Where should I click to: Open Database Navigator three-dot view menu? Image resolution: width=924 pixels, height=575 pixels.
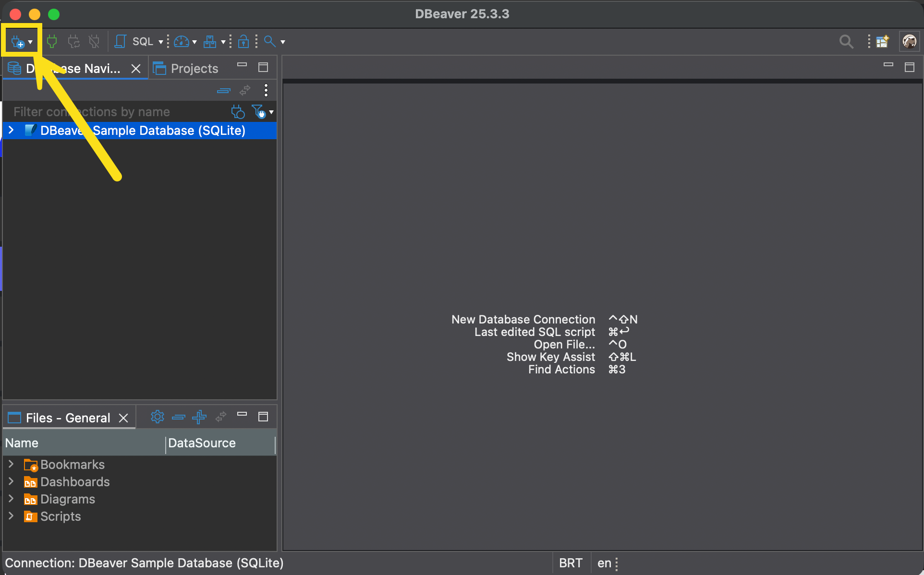pos(266,90)
